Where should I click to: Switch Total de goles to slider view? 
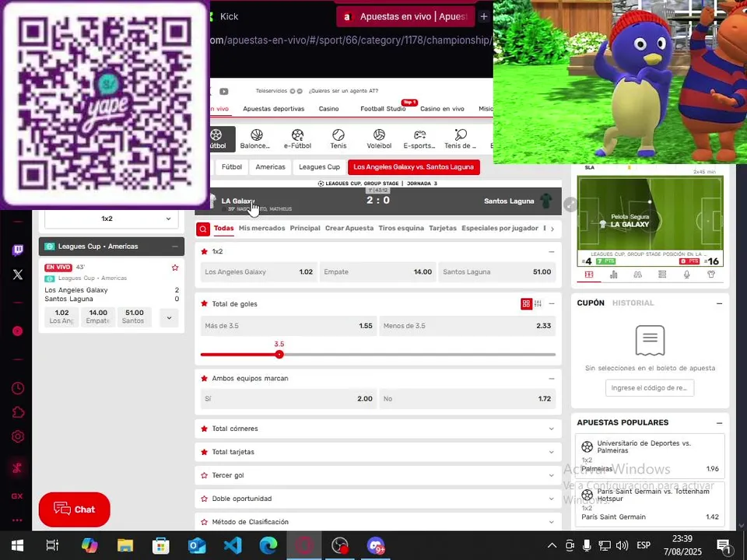[538, 304]
